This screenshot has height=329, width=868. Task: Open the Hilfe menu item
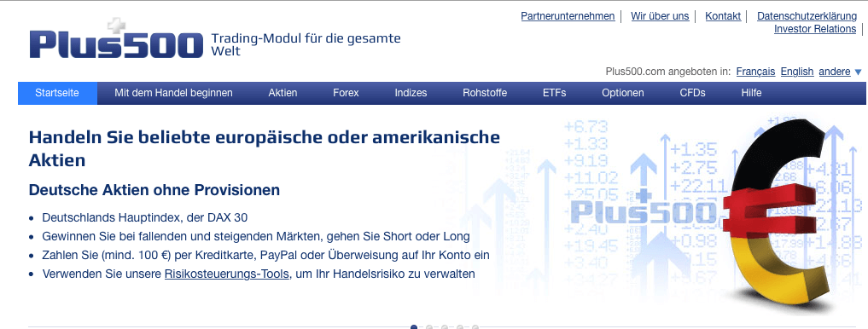[751, 93]
